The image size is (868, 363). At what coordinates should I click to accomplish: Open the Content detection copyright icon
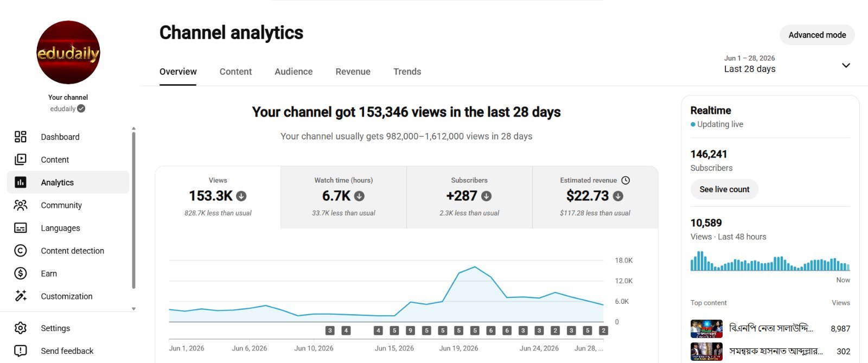[x=21, y=251]
